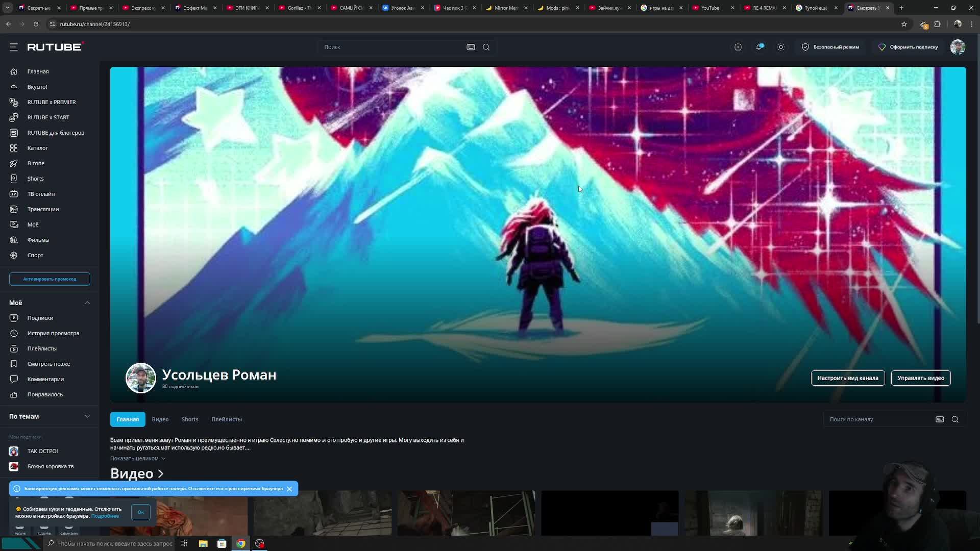Viewport: 980px width, 551px height.
Task: Bookmark page with the star icon
Action: pyautogui.click(x=904, y=24)
